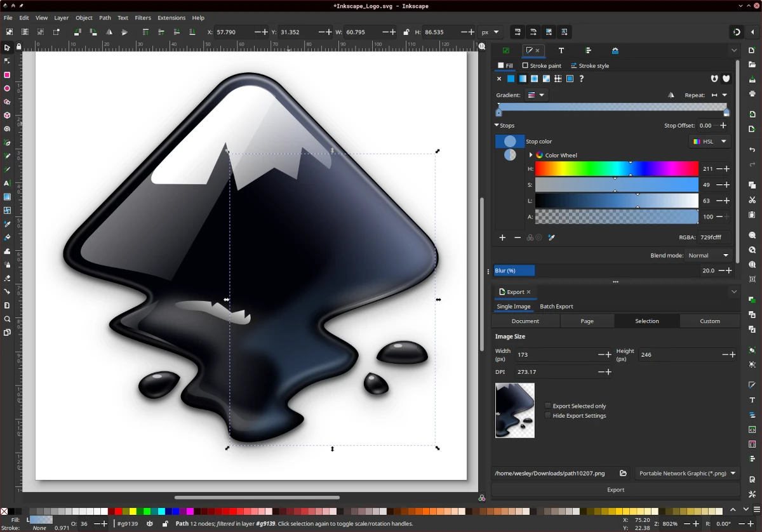Select the Paint Bucket tool

(7, 237)
